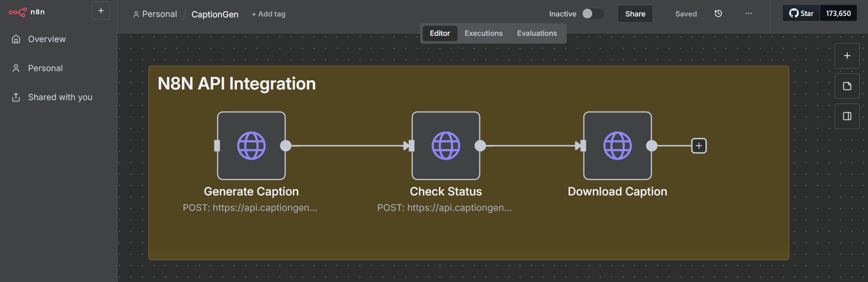
Task: Click the Saved status text
Action: click(x=686, y=14)
